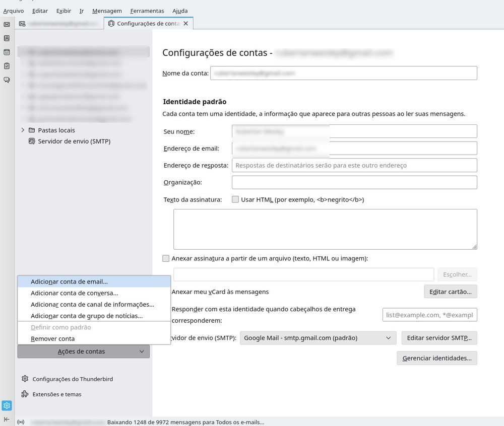Open the Tasks space
Screen dimensions: 504x426
(x=7, y=65)
